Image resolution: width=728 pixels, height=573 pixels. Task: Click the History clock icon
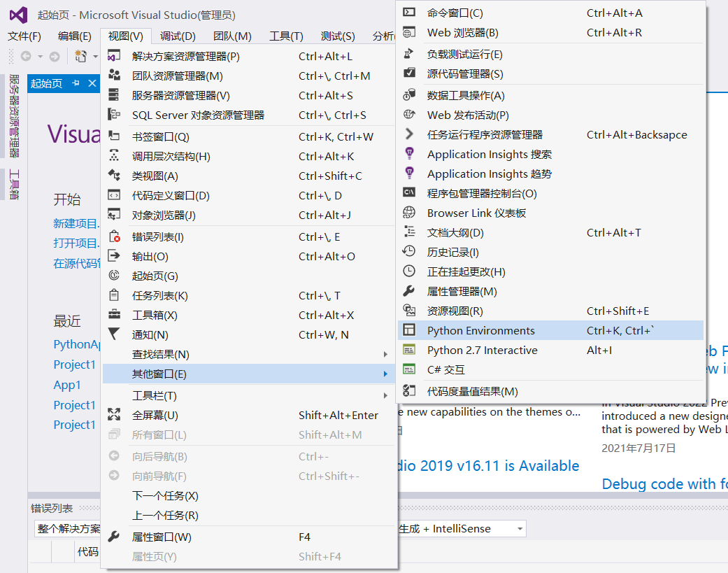(409, 251)
